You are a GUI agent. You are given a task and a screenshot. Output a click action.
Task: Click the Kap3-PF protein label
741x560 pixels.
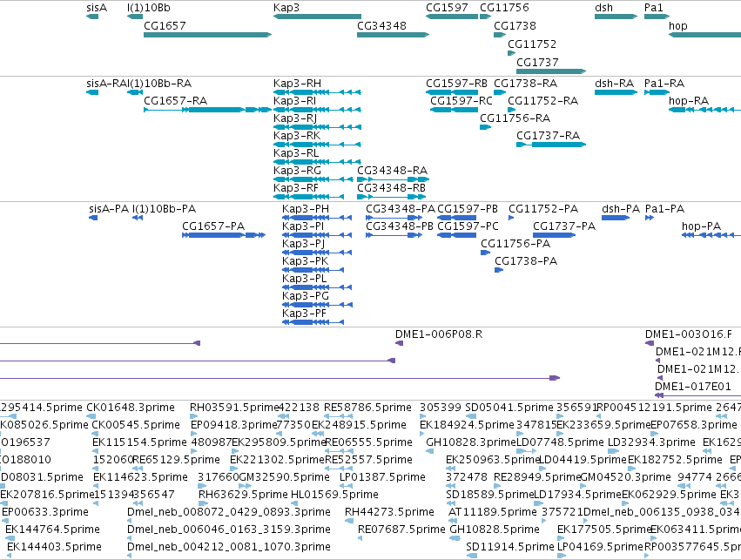point(305,314)
